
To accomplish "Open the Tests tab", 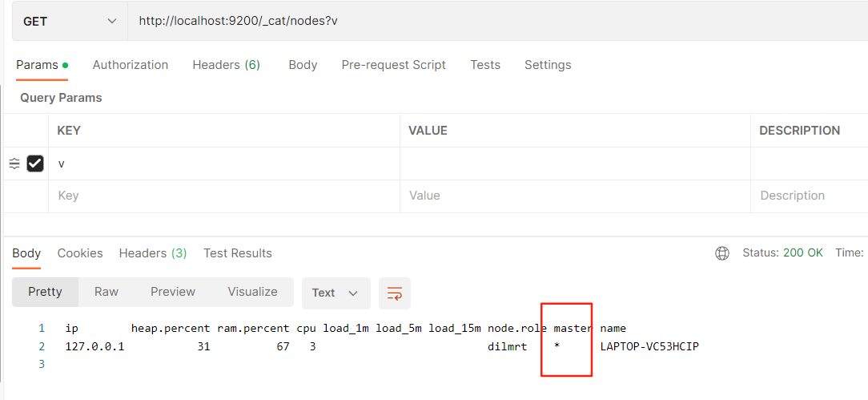I will pos(485,65).
